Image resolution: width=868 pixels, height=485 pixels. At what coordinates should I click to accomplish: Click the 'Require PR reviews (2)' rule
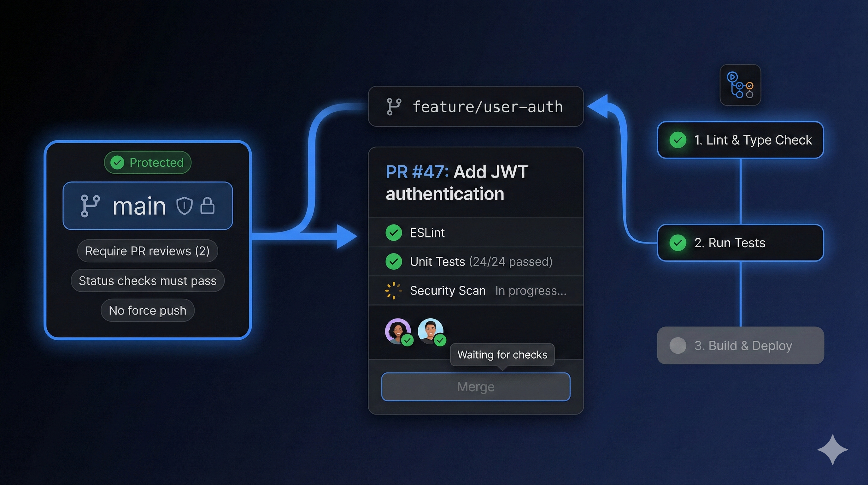click(x=147, y=251)
